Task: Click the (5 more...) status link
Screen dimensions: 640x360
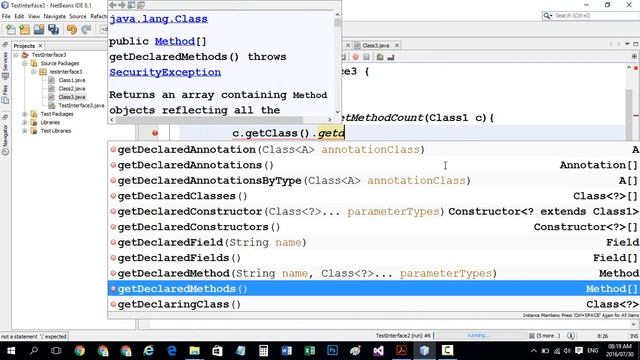Action: [548, 336]
